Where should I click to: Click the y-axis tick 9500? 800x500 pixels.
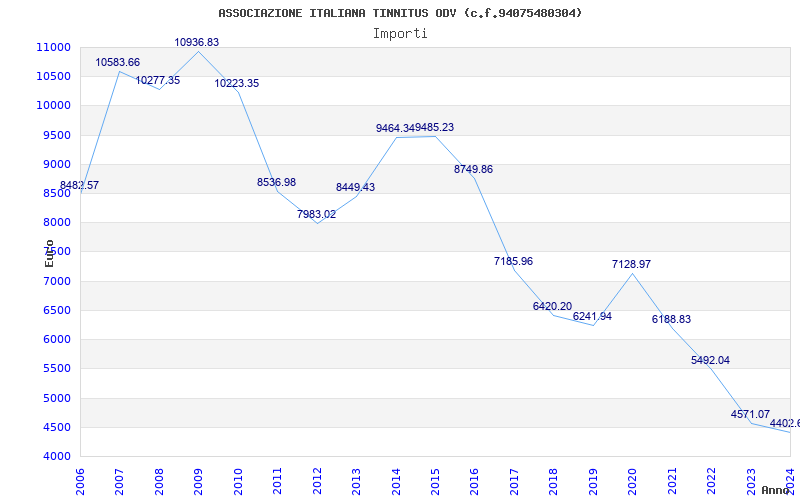(x=56, y=135)
